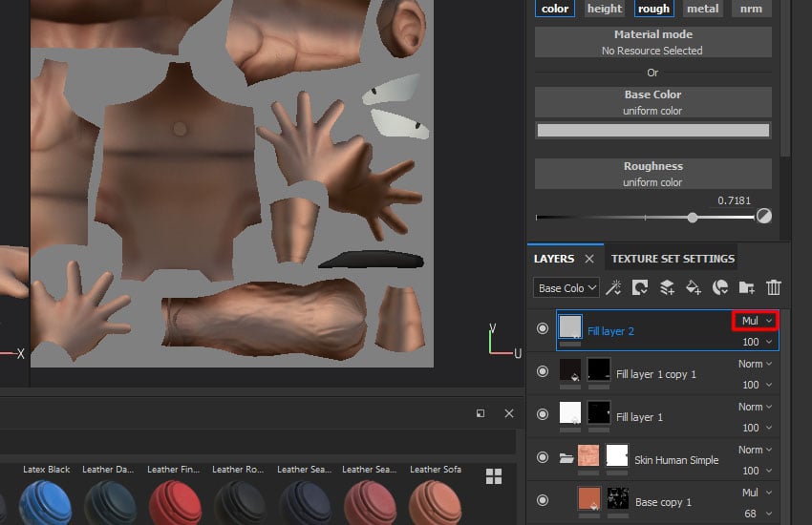Toggle visibility of Base copy 1 layer
This screenshot has width=812, height=525.
tap(543, 501)
